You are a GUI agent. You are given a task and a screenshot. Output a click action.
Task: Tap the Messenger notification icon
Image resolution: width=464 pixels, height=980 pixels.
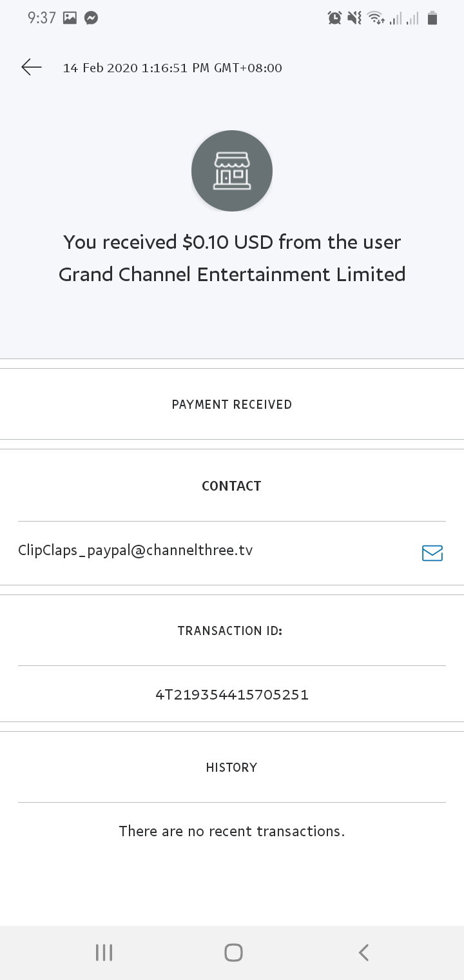pos(92,18)
